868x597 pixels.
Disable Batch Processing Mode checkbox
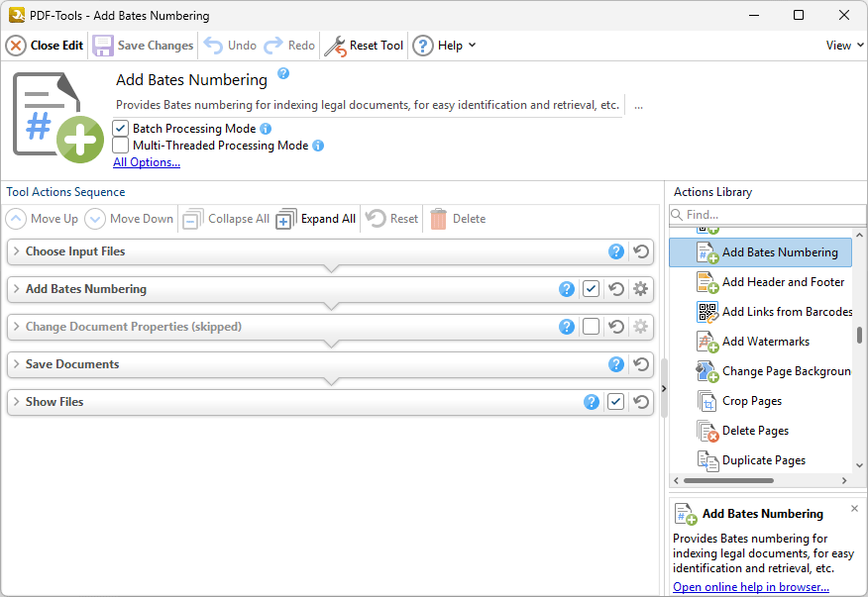121,129
